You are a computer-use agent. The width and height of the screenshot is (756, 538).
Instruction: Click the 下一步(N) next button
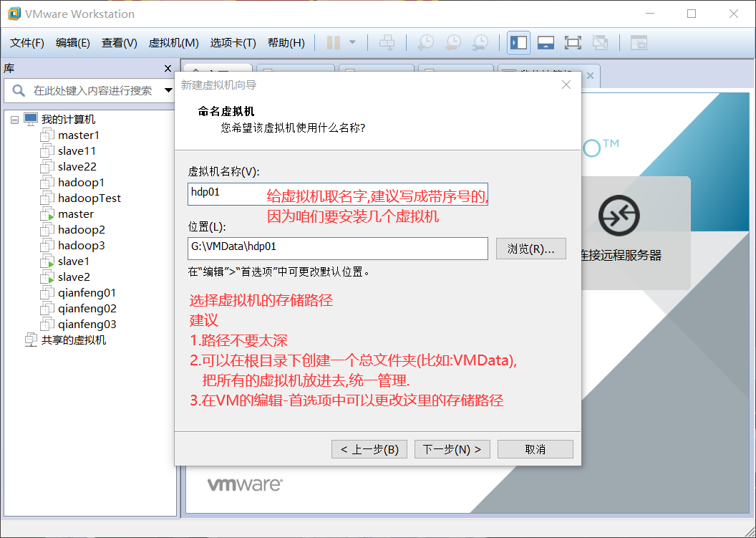click(x=452, y=449)
